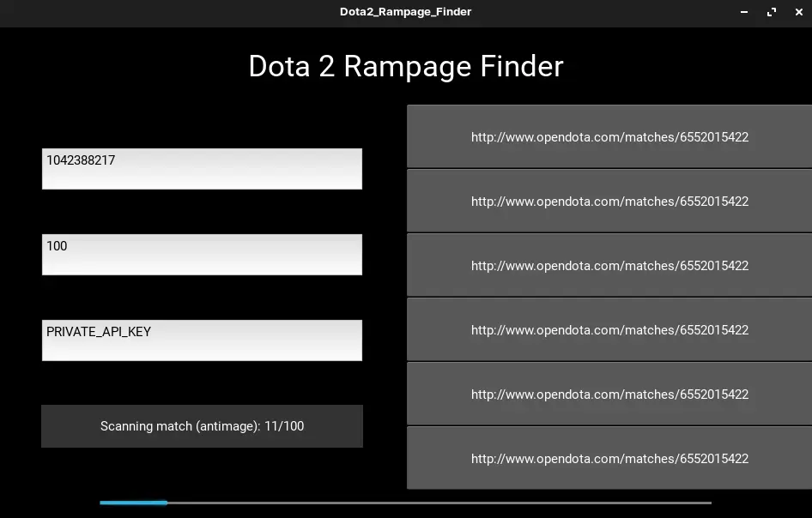This screenshot has height=518, width=812.
Task: Click the Dota2_Rampage_Finder title bar text
Action: click(x=405, y=12)
